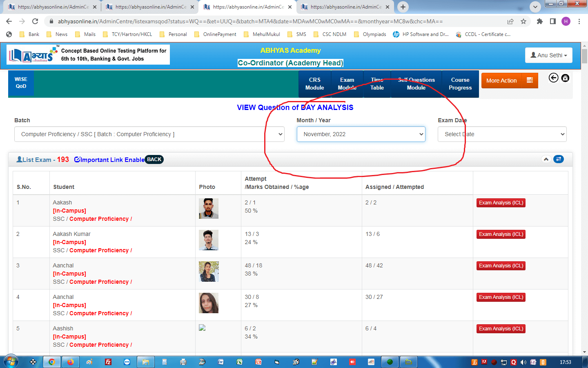Viewport: 588px width, 368px height.
Task: Open FileZilla from the taskbar
Action: coord(108,362)
